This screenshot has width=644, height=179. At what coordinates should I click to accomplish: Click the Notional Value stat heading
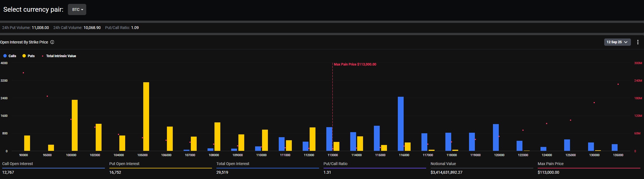[x=443, y=164]
